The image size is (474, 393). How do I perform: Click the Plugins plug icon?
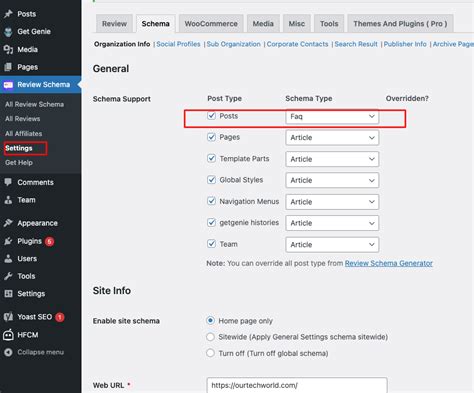(x=8, y=241)
